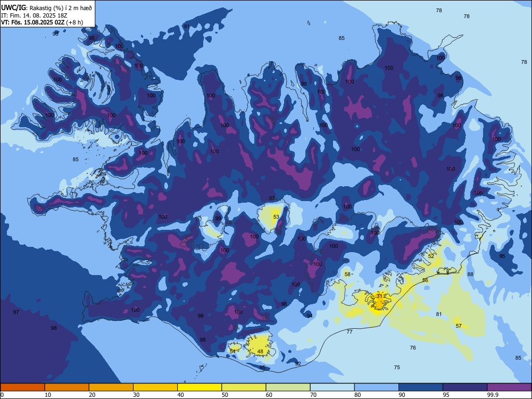Click the legend tick label '70'
This screenshot has height=399, width=532.
(313, 395)
